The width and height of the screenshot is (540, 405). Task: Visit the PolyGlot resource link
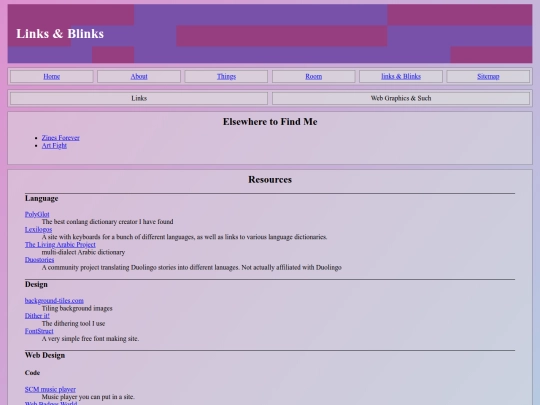pyautogui.click(x=37, y=214)
